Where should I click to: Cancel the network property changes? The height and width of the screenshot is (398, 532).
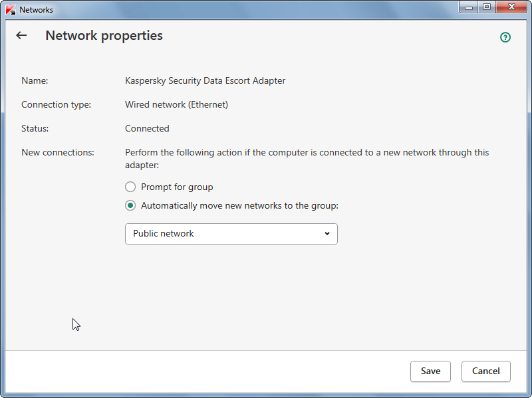click(485, 371)
